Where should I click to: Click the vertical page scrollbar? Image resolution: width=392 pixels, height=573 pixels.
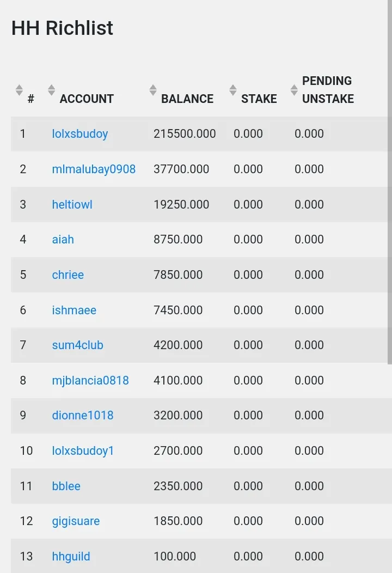389,182
